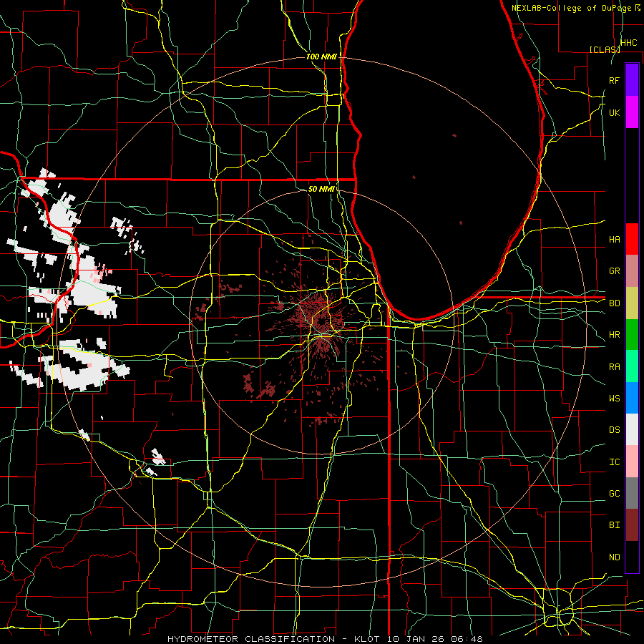Click the "BI" legend label
Image resolution: width=644 pixels, height=644 pixels.
(x=614, y=525)
